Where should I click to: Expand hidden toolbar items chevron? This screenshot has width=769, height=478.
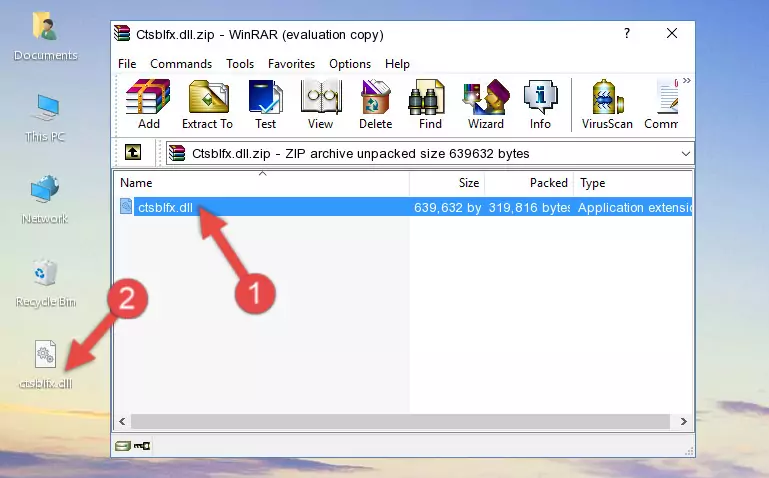[x=687, y=81]
